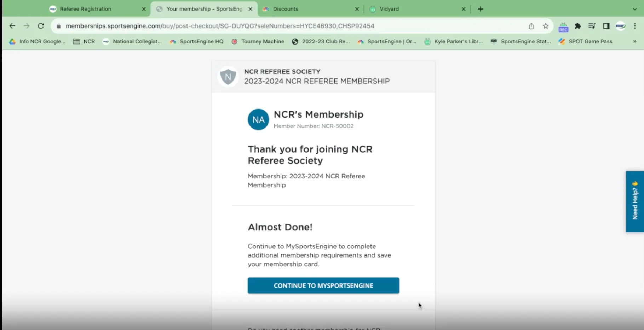Open the National Collegiate bookmark
The image size is (644, 330).
click(x=132, y=41)
